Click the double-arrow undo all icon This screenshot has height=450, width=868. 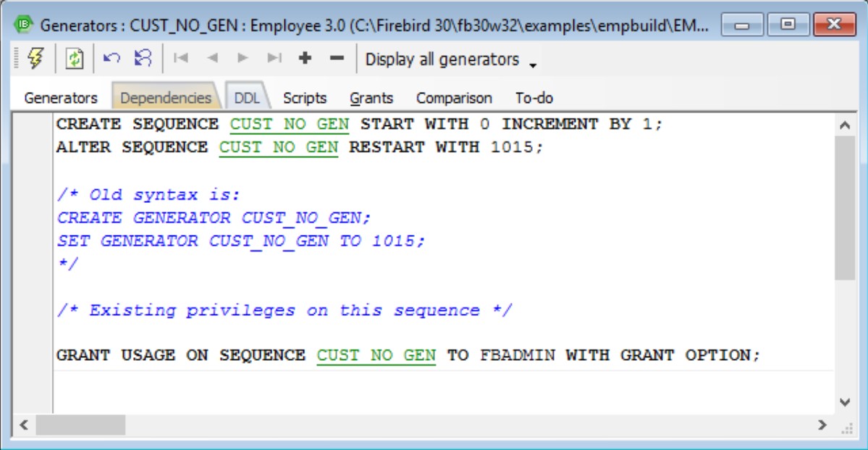coord(143,59)
